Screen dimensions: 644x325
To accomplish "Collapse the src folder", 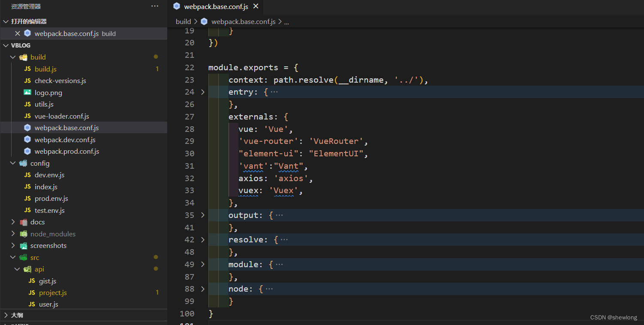I will coord(13,257).
